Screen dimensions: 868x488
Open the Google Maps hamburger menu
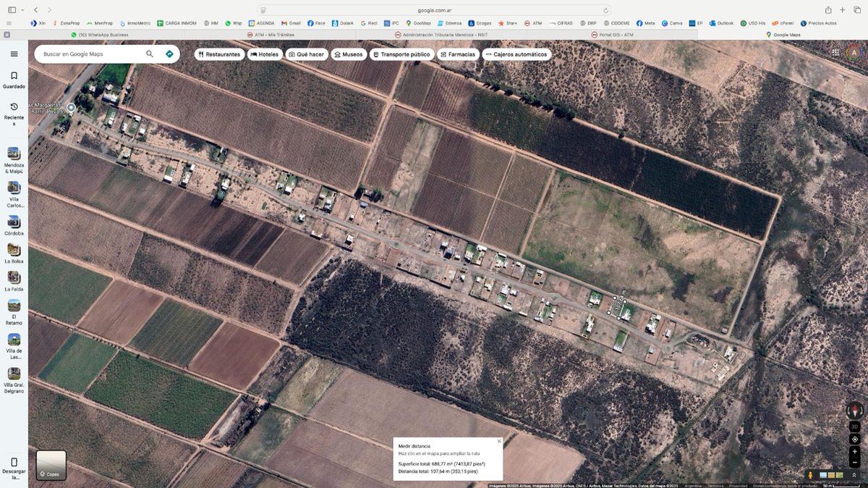click(14, 54)
